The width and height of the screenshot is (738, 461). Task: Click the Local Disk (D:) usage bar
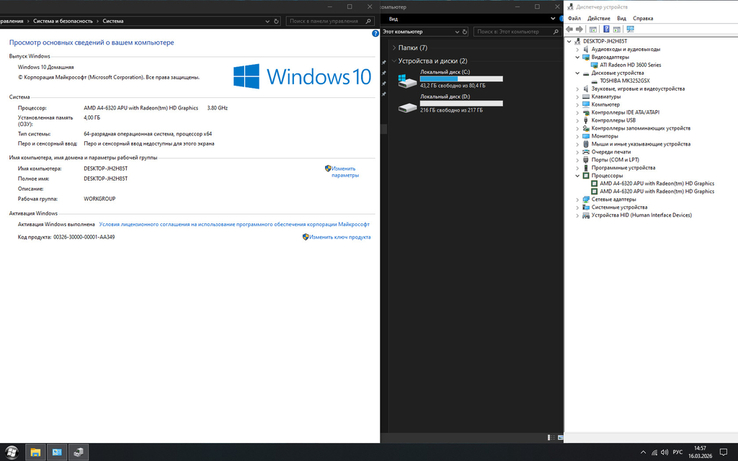click(x=461, y=103)
